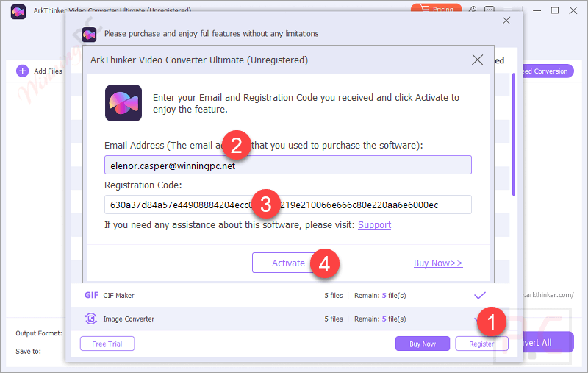The image size is (588, 373).
Task: Click Add Files plus icon
Action: click(x=23, y=71)
